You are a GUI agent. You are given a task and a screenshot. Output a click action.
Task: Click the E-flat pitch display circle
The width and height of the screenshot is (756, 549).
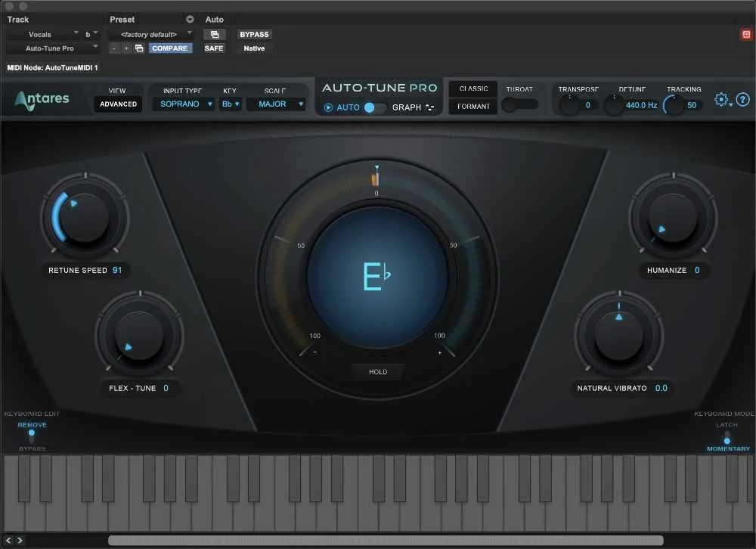coord(377,277)
